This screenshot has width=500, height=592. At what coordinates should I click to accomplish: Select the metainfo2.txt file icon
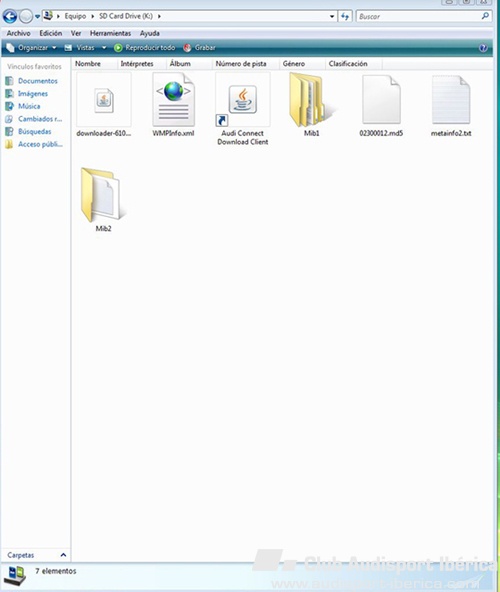click(x=451, y=100)
